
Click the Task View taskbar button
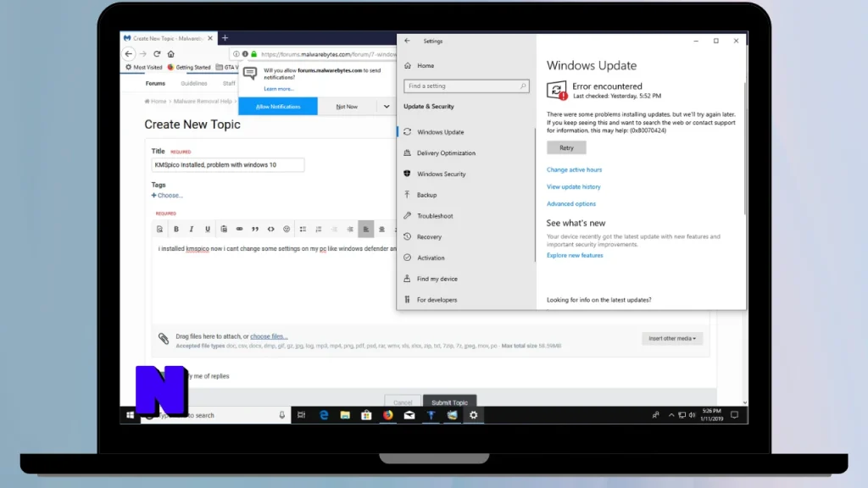click(301, 415)
